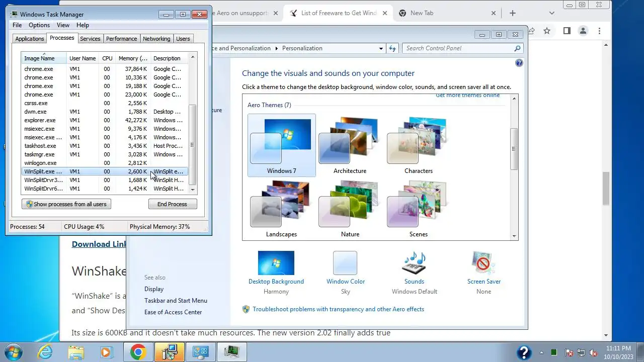Open the Desktop Background icon
This screenshot has width=644, height=362.
[276, 263]
